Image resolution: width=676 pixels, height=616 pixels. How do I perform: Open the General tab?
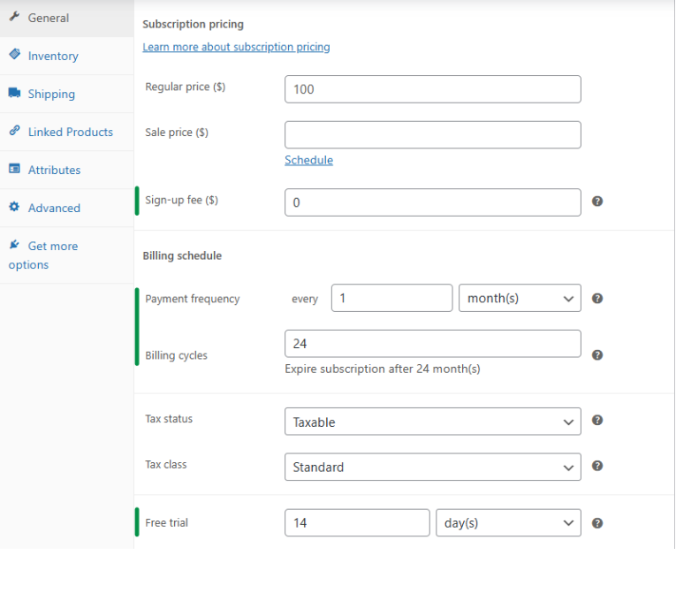(67, 18)
